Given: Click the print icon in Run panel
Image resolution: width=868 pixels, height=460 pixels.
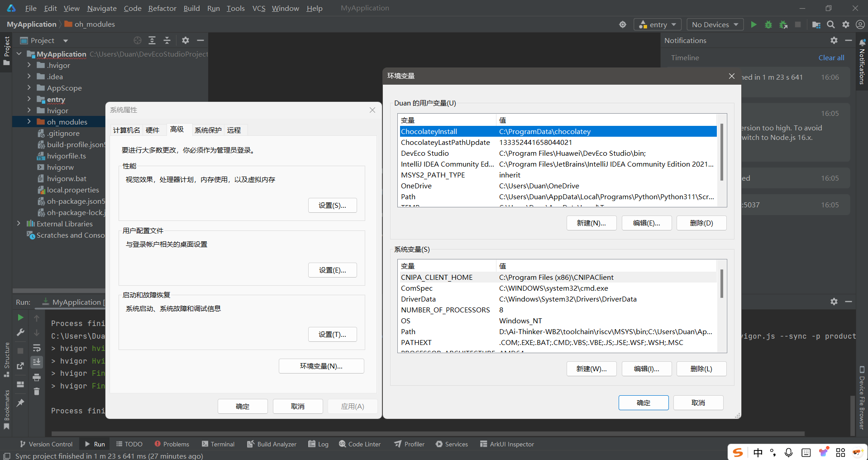Looking at the screenshot, I should pos(37,377).
